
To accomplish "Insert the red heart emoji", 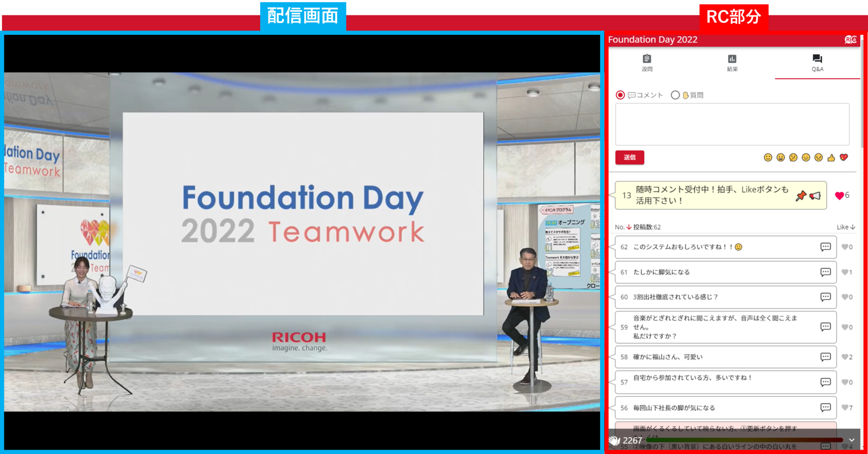I will pyautogui.click(x=844, y=157).
